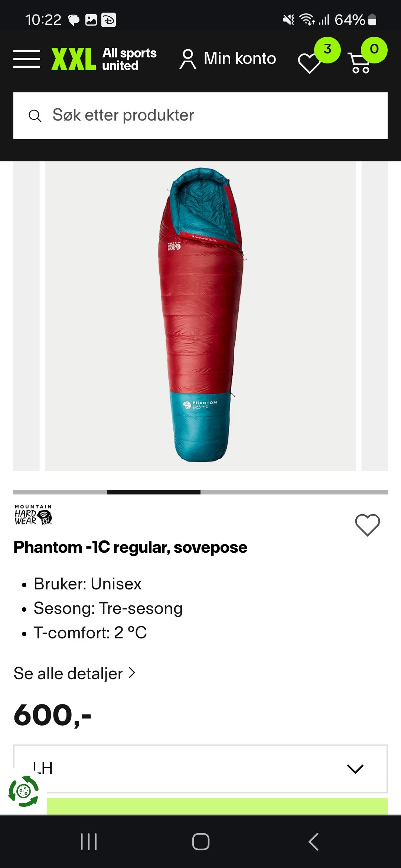Tap the green recycling badge icon

[24, 791]
